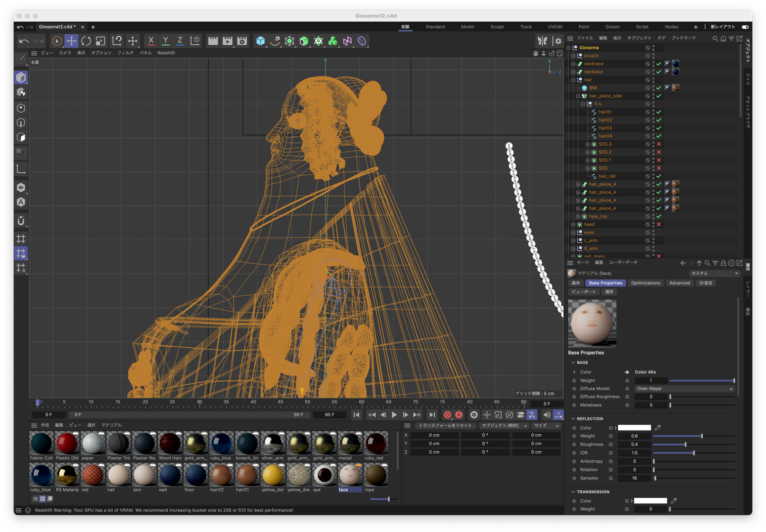Viewport: 766px width, 532px height.
Task: Open the Redshift viewport menu
Action: coord(166,53)
